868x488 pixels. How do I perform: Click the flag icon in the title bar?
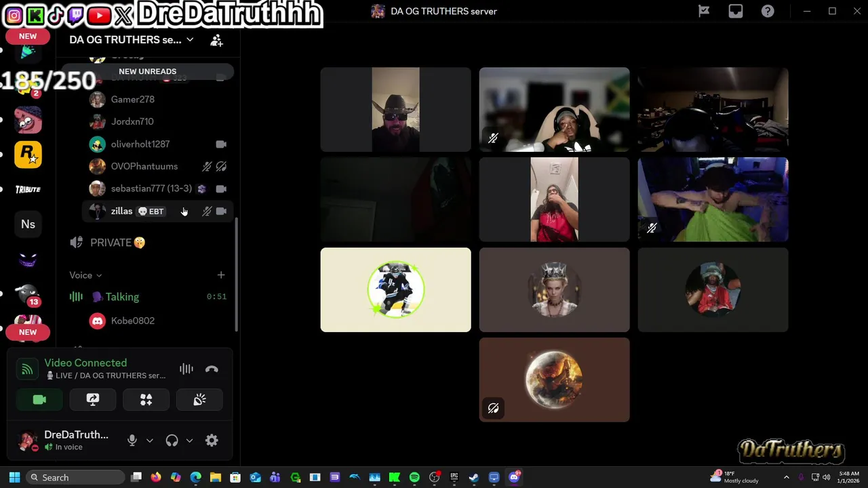(704, 11)
